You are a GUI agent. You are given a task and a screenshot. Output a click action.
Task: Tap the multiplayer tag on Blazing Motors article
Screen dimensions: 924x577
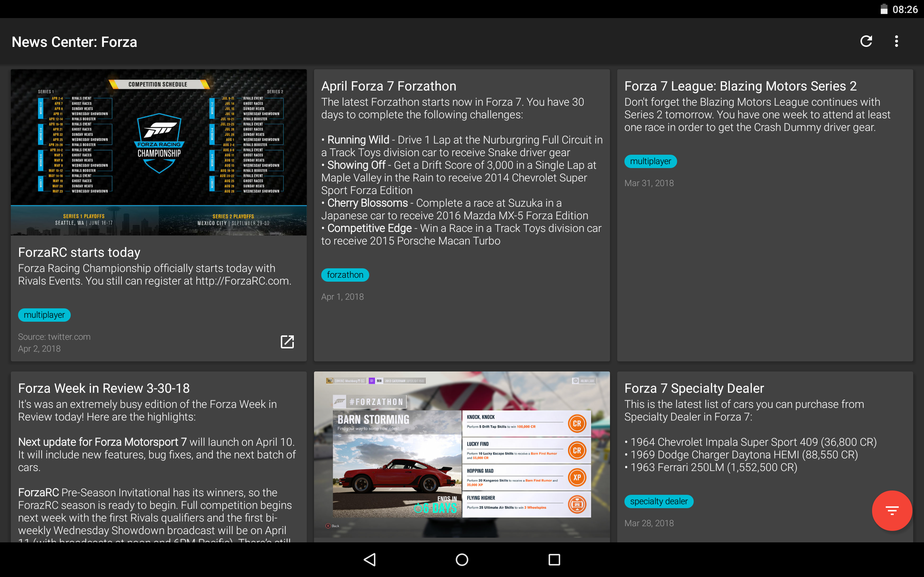coord(651,162)
